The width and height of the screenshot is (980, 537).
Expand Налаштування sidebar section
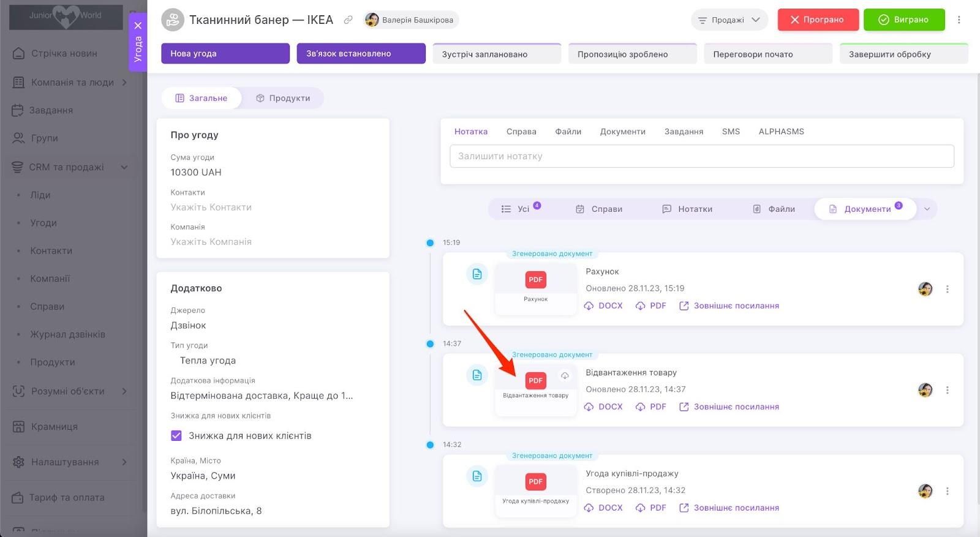pos(124,462)
